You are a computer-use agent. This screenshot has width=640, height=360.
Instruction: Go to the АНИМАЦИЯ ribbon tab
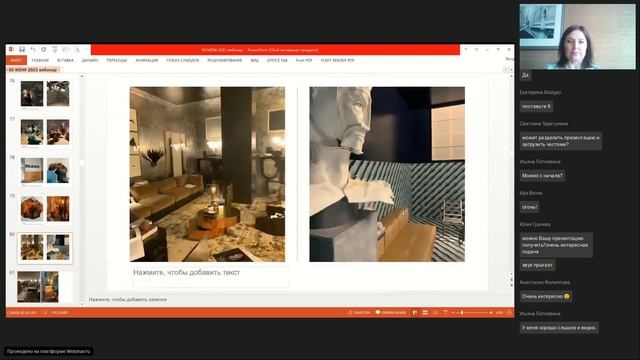coord(147,60)
